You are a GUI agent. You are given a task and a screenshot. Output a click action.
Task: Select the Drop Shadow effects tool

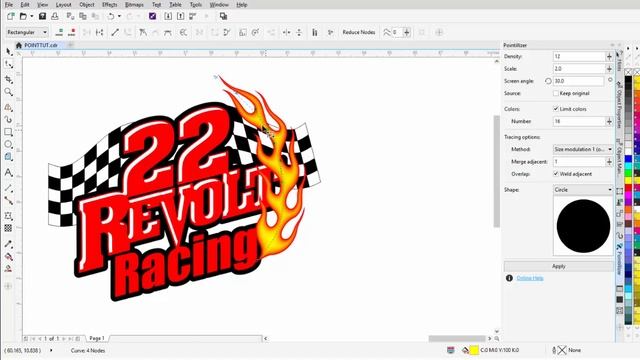tap(9, 216)
